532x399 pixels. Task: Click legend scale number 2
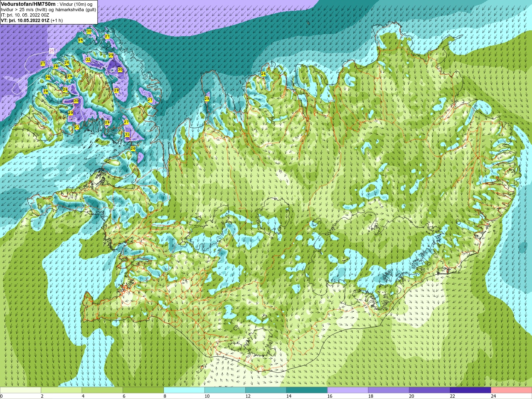42,396
